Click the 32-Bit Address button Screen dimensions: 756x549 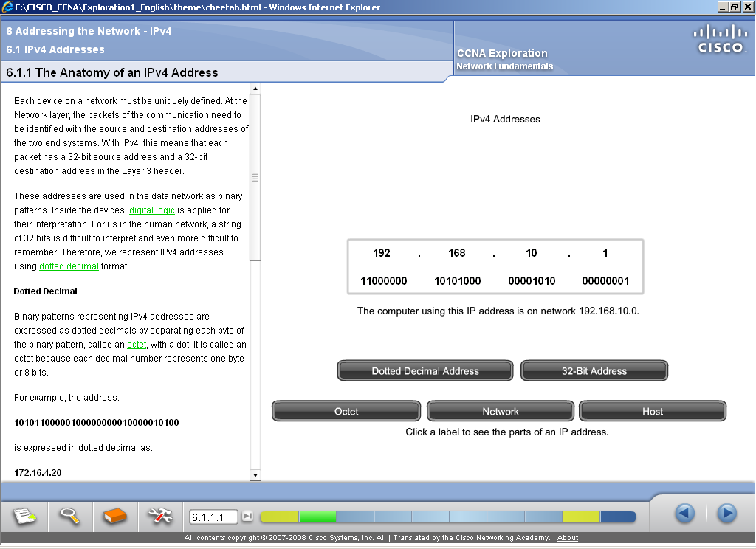tap(594, 370)
